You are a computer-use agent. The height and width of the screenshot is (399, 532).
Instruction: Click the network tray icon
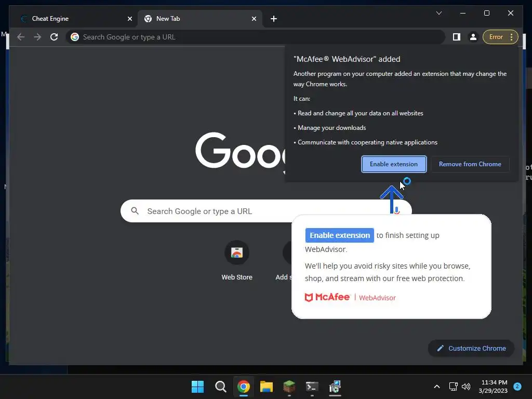(x=453, y=387)
